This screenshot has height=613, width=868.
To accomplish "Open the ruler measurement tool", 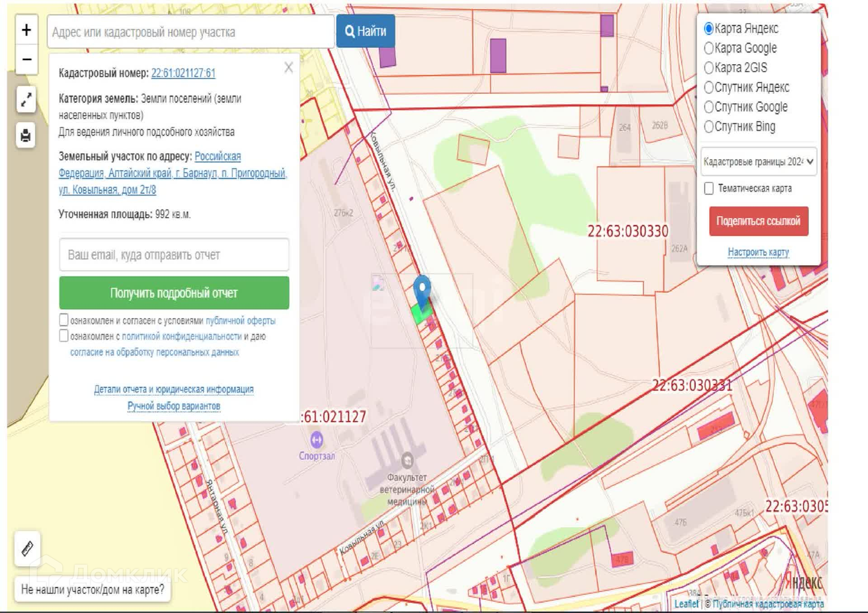I will coord(27,548).
